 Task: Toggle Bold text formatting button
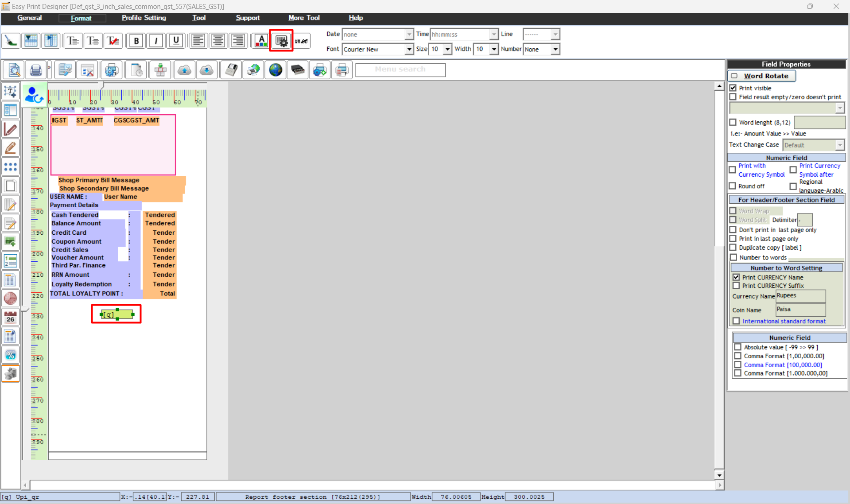point(136,41)
